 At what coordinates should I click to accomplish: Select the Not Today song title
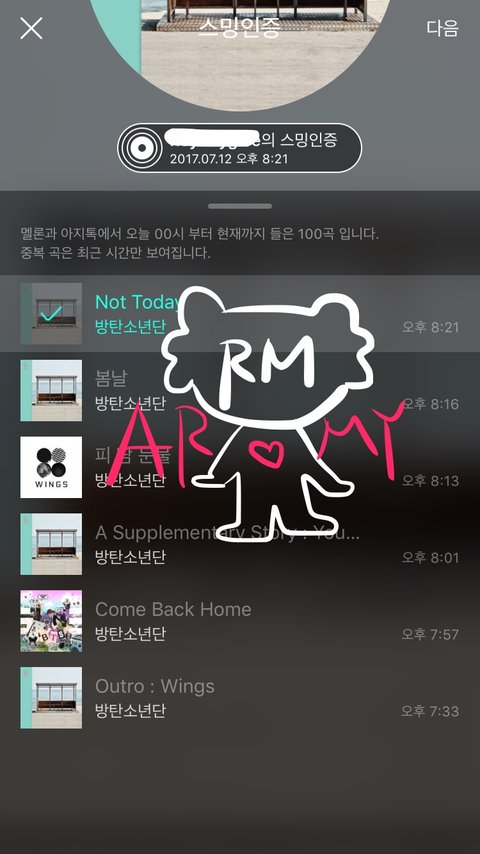pos(137,302)
